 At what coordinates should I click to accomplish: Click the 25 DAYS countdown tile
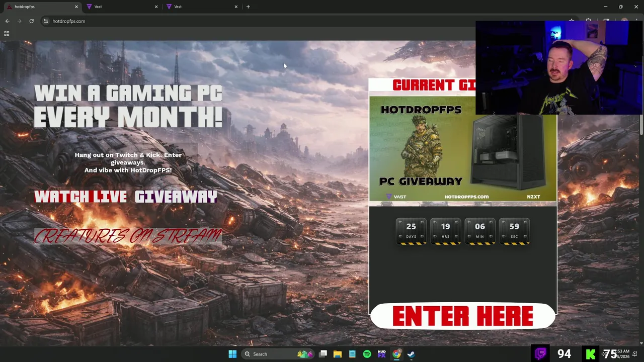point(411,231)
